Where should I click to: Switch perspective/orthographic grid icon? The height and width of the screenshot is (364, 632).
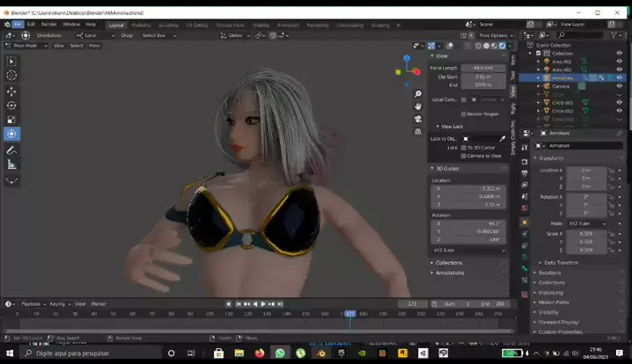click(x=418, y=132)
